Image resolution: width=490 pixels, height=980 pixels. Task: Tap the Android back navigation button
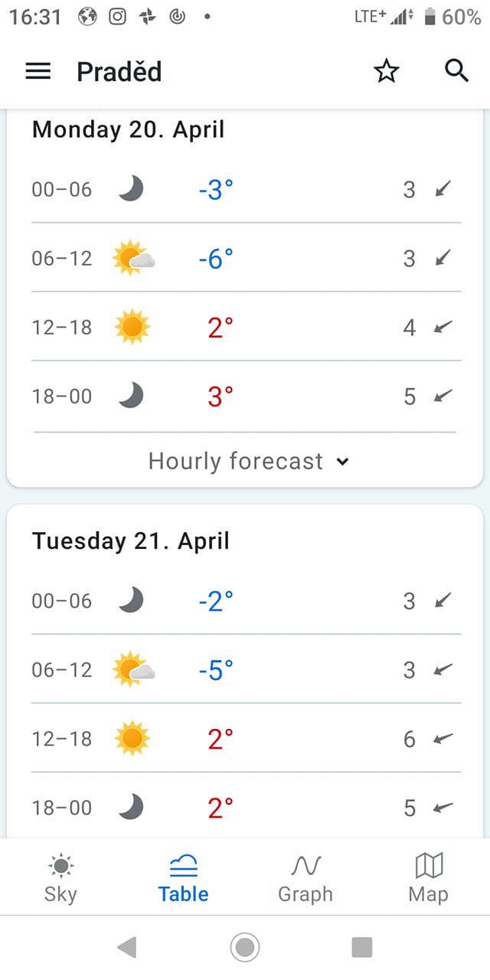pyautogui.click(x=127, y=947)
